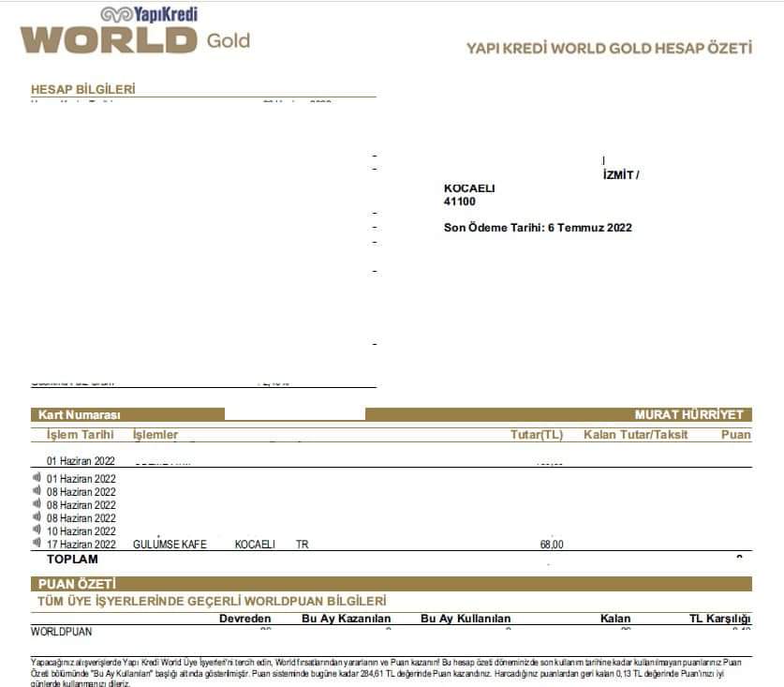Click the speaker icon beside 17 Haziran 2022
Image resolution: width=784 pixels, height=687 pixels.
pos(37,543)
